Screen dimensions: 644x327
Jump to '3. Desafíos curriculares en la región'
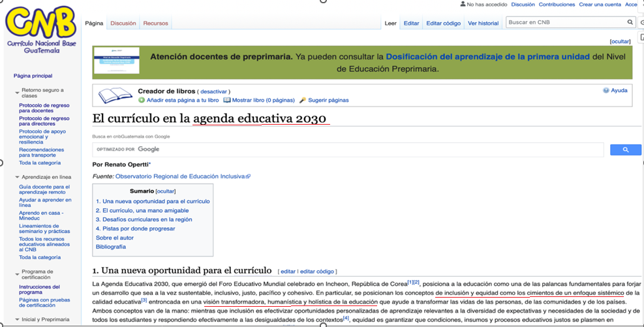click(x=144, y=219)
